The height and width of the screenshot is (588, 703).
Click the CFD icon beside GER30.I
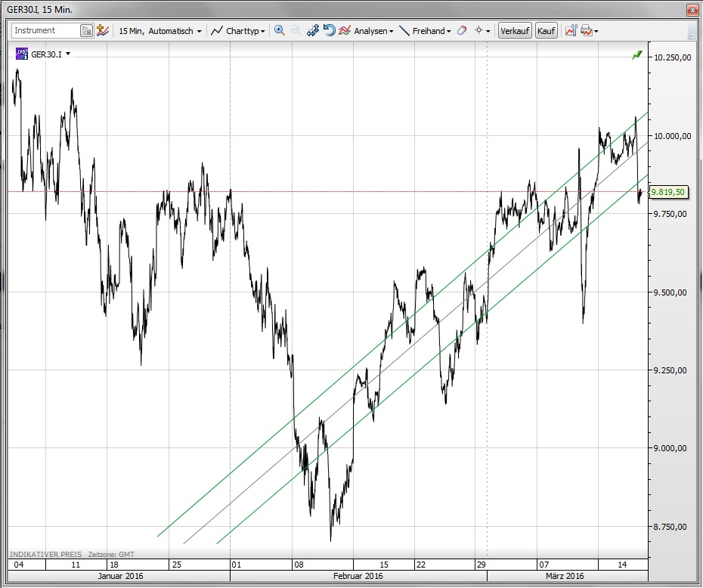(21, 54)
